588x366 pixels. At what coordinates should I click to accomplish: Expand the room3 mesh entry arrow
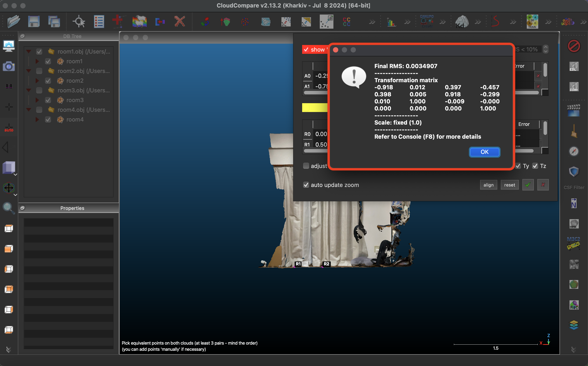pyautogui.click(x=37, y=100)
